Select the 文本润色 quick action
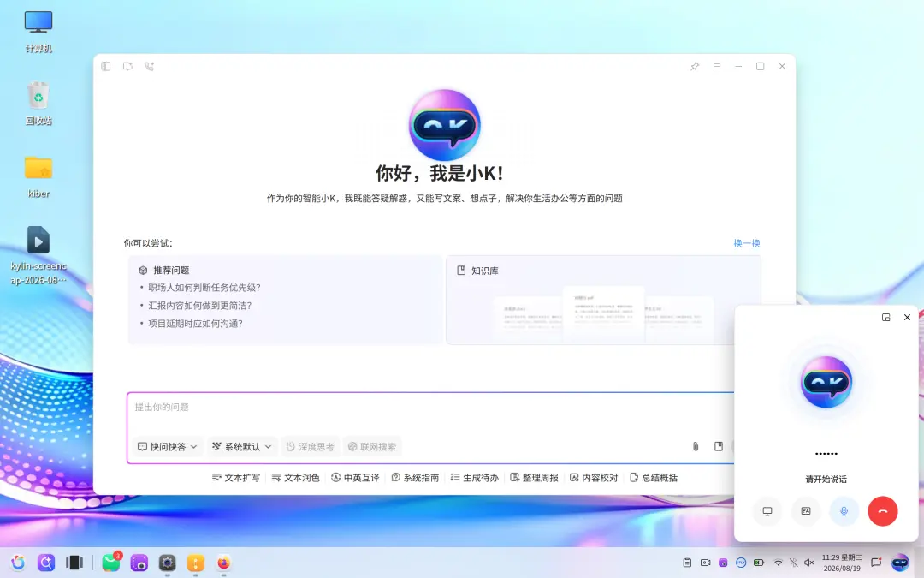 point(295,477)
